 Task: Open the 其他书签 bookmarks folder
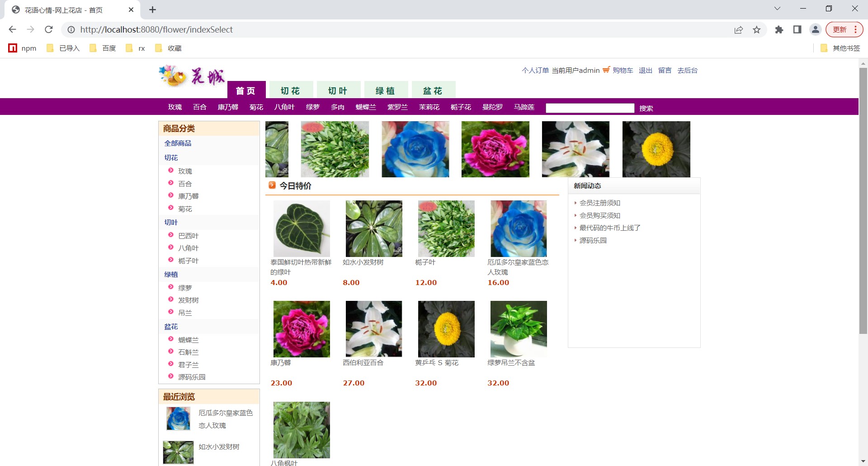coord(840,48)
